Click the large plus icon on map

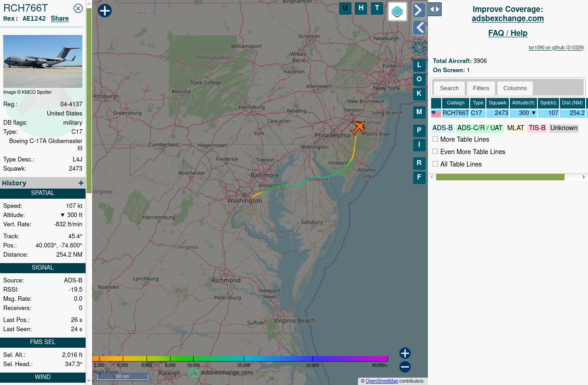[105, 11]
